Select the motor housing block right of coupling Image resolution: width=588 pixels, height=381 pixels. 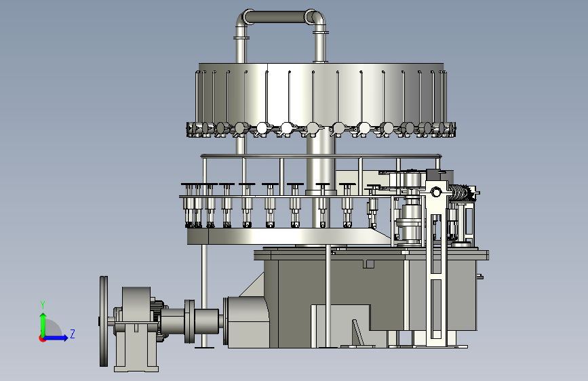click(x=249, y=321)
